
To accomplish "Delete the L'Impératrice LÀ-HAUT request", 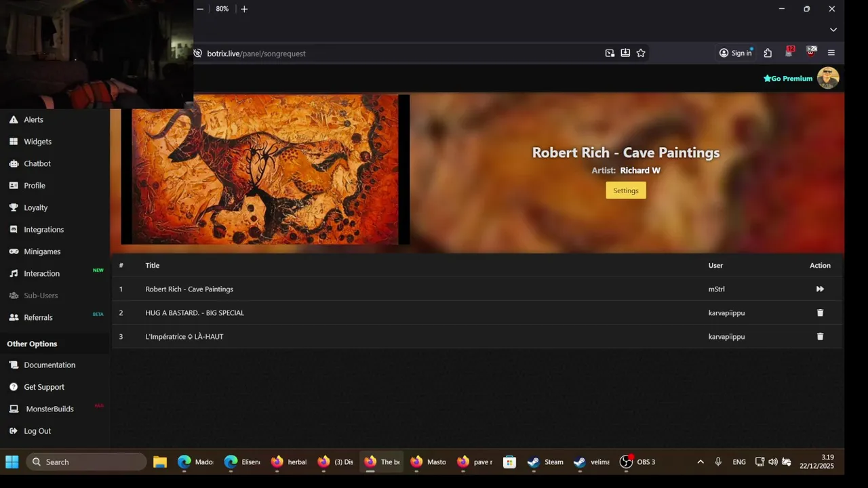I will pyautogui.click(x=820, y=336).
